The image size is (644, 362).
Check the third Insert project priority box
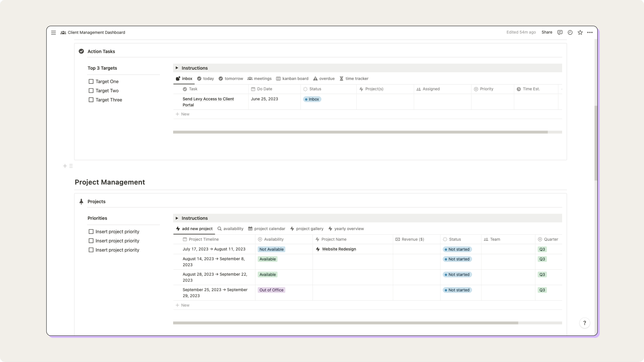[x=91, y=250]
